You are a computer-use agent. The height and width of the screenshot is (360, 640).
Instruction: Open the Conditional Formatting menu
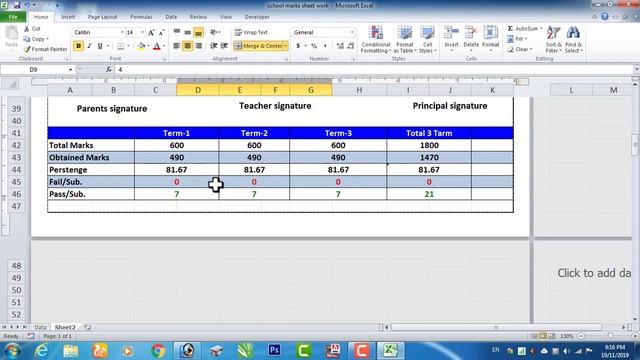[376, 39]
